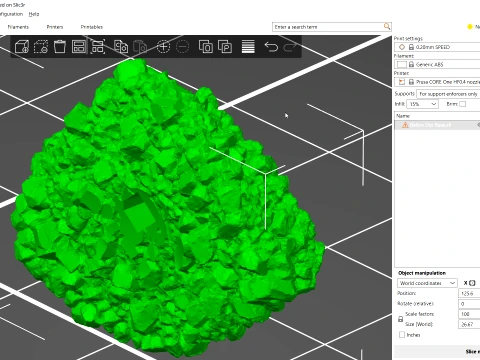Screen dimensions: 480x360
Task: Click the Slice now button
Action: [x=437, y=352]
